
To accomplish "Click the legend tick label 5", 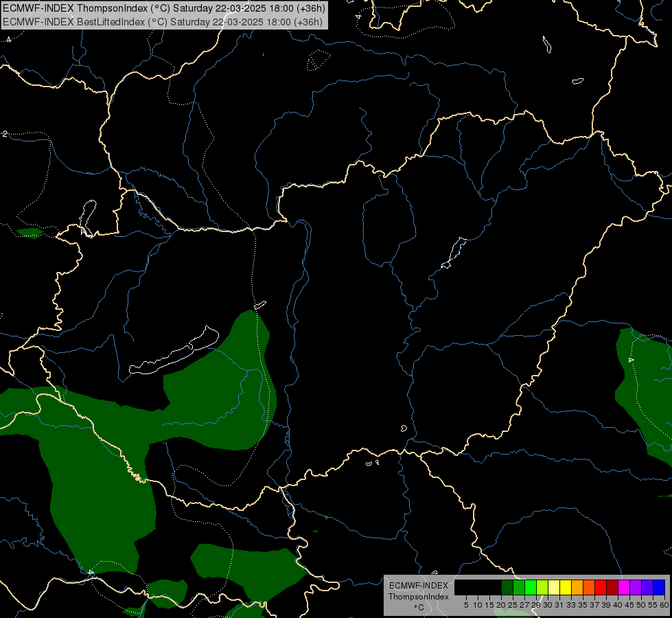I will pyautogui.click(x=466, y=605).
